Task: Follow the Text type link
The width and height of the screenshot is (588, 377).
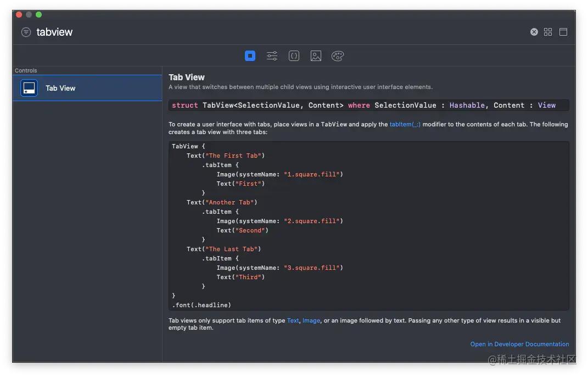Action: tap(293, 321)
